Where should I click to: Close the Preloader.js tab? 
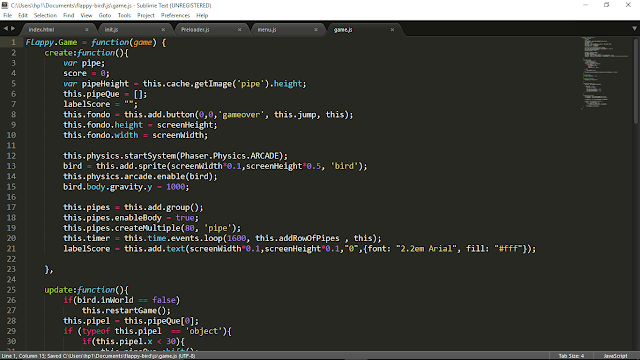pos(240,30)
